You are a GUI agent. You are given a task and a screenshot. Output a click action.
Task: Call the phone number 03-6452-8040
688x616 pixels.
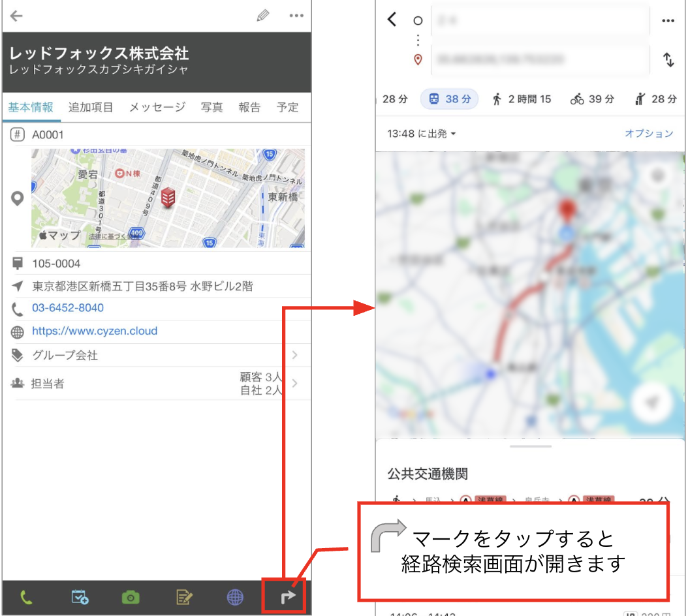tap(68, 308)
